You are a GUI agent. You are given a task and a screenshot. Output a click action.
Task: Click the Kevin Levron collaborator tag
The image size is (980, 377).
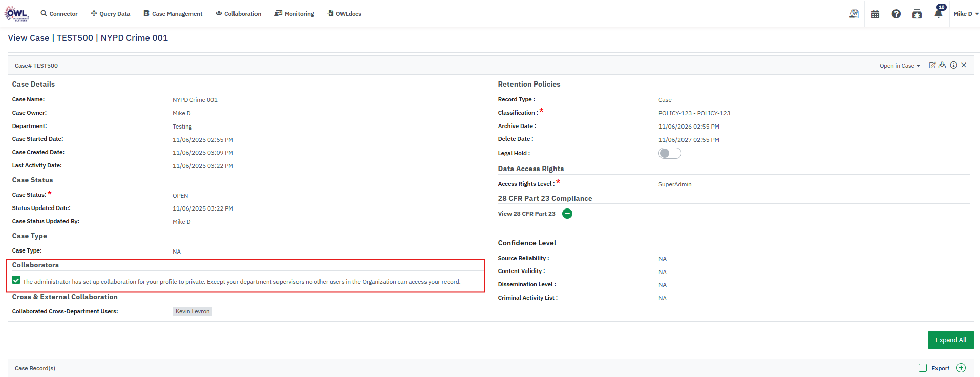(193, 311)
